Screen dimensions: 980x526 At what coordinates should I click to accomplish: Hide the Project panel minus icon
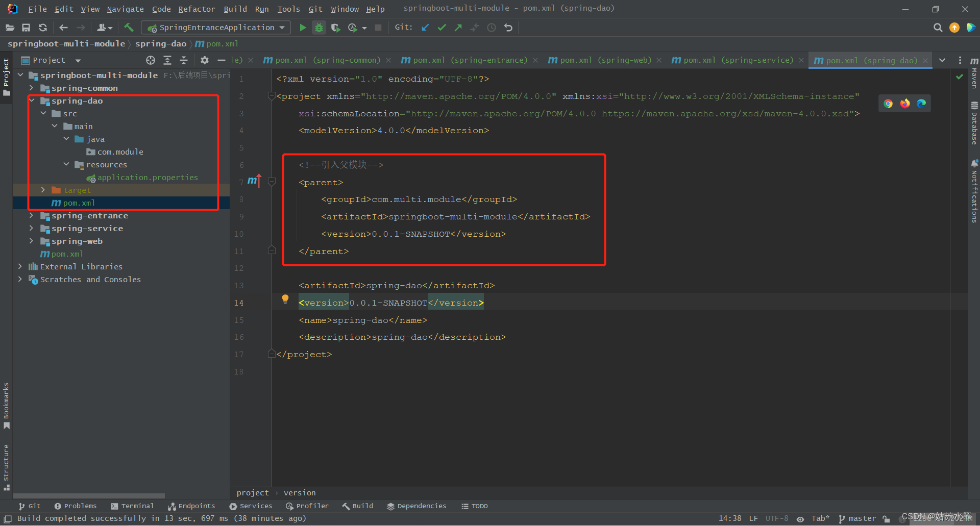pyautogui.click(x=222, y=60)
